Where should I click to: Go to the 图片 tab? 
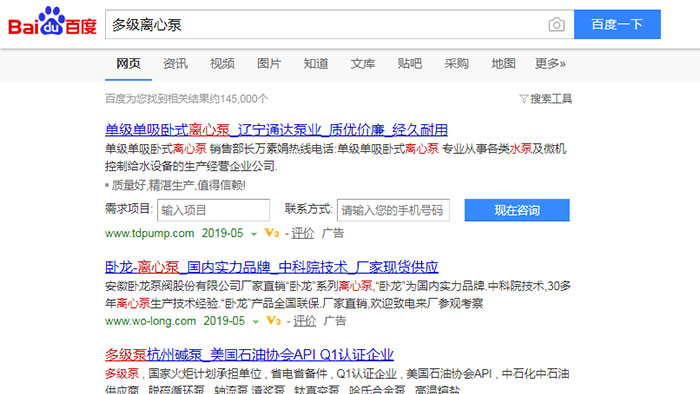(x=269, y=64)
